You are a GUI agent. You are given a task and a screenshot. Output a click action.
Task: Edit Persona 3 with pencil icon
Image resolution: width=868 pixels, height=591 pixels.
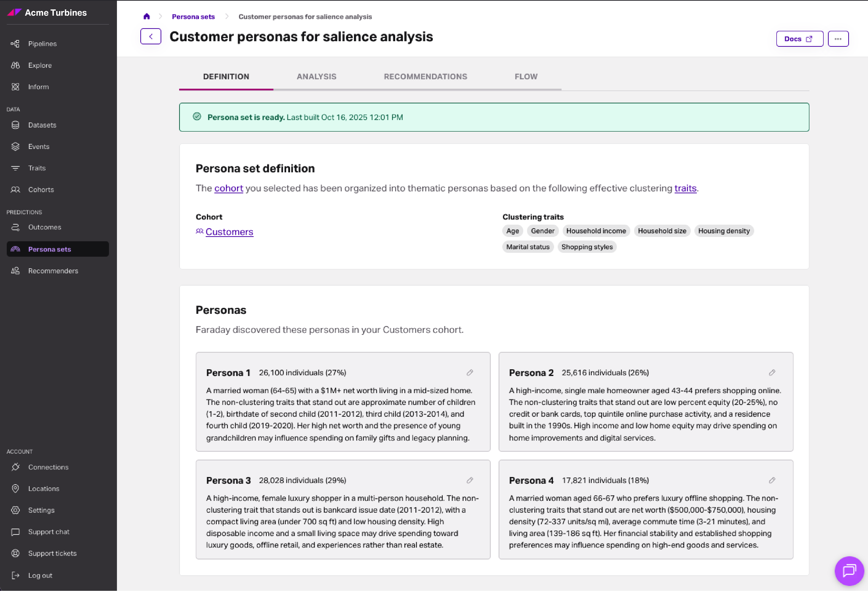click(470, 480)
